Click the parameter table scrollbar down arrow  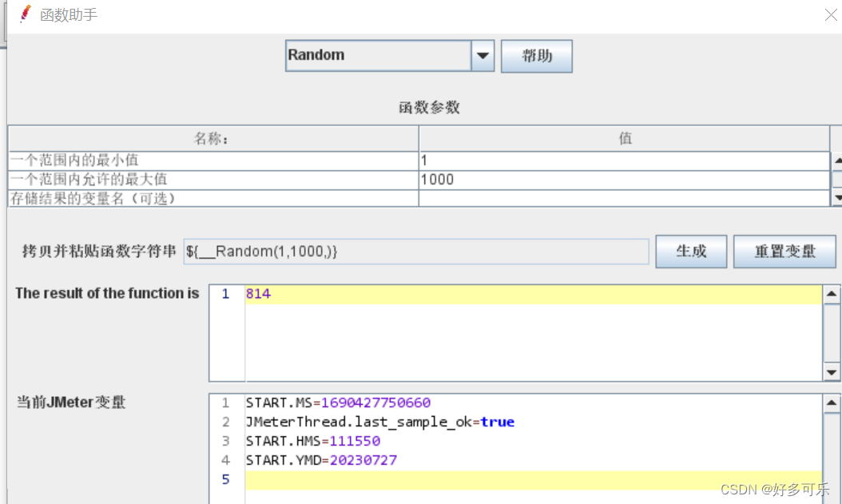pyautogui.click(x=837, y=198)
